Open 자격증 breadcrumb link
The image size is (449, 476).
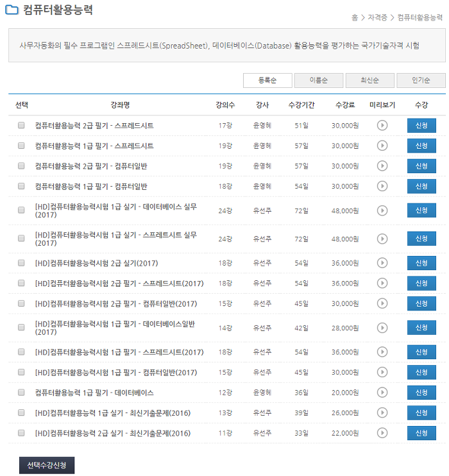point(377,17)
